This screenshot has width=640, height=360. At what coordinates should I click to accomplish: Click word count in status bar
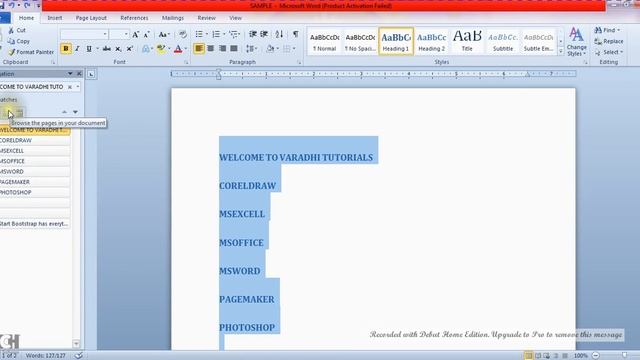[x=46, y=356]
